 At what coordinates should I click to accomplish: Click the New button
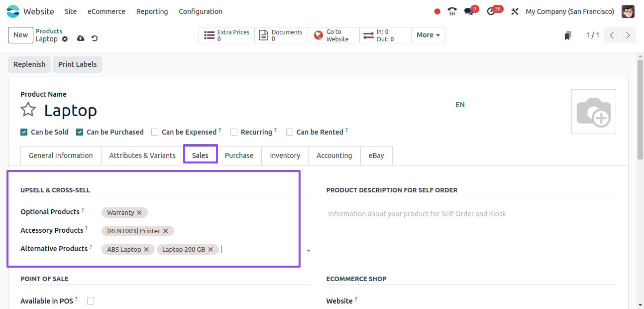click(21, 35)
